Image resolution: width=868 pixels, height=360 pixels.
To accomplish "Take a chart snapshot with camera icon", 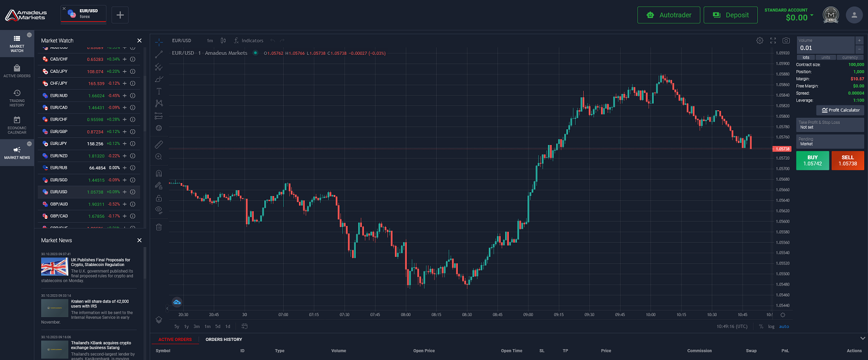I will point(786,41).
